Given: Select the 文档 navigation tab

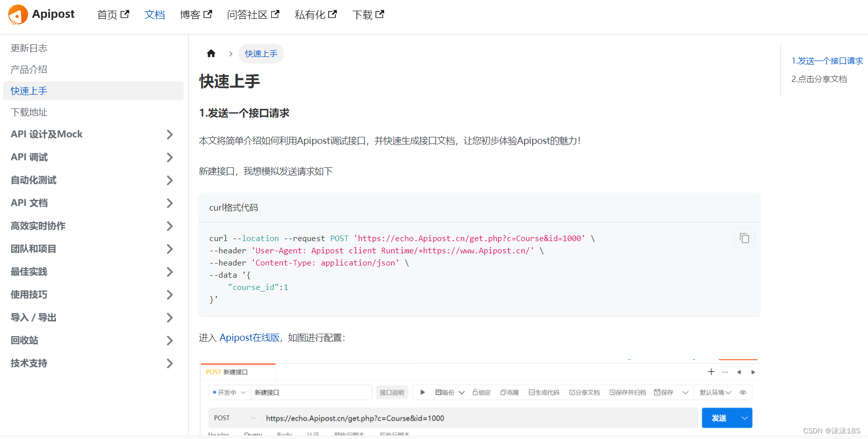Looking at the screenshot, I should tap(155, 15).
